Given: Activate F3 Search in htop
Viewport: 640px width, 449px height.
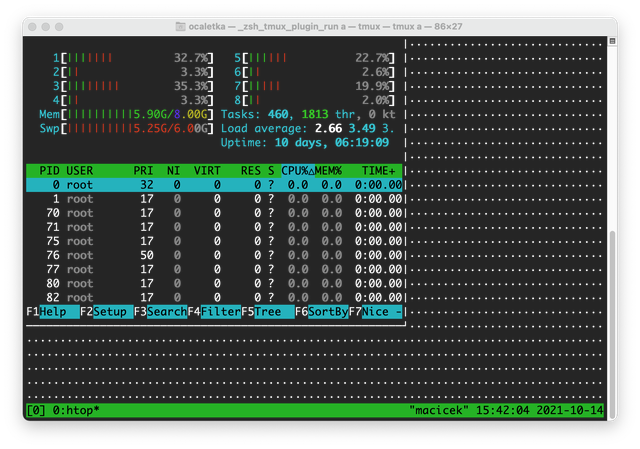Looking at the screenshot, I should click(x=160, y=312).
